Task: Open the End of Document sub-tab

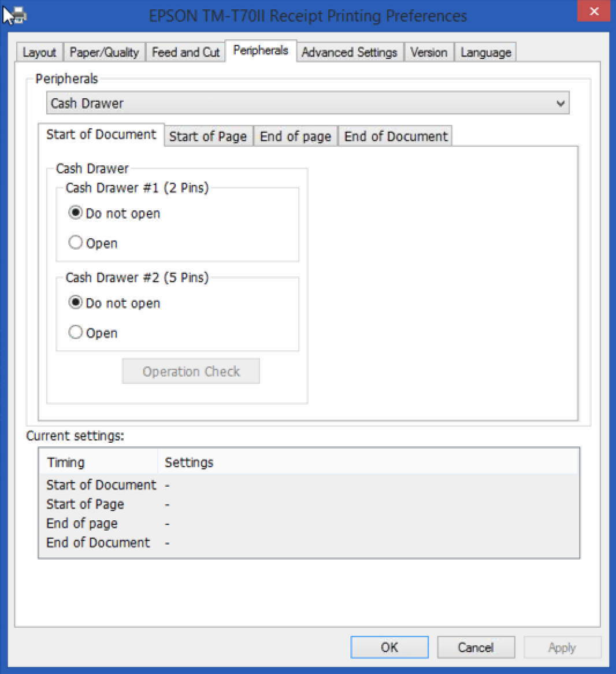Action: pos(396,136)
